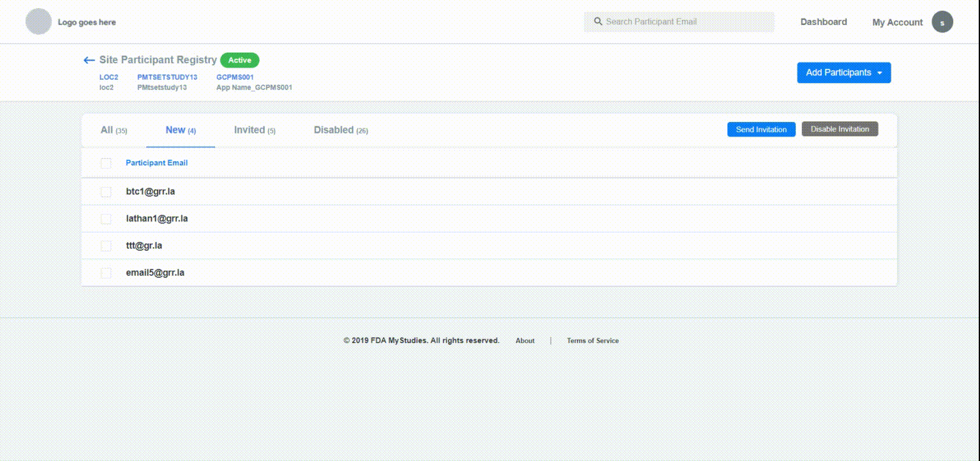The image size is (980, 461).
Task: Click the search magnifier icon
Action: click(x=598, y=21)
